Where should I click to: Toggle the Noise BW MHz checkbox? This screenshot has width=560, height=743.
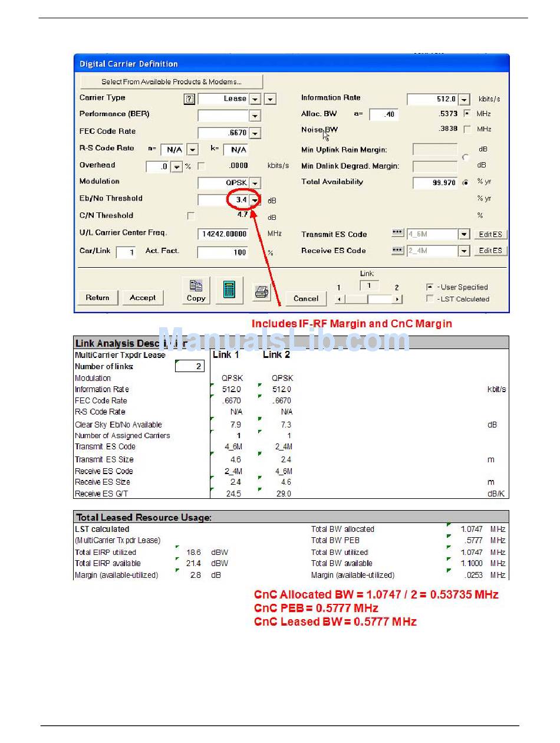(x=467, y=129)
